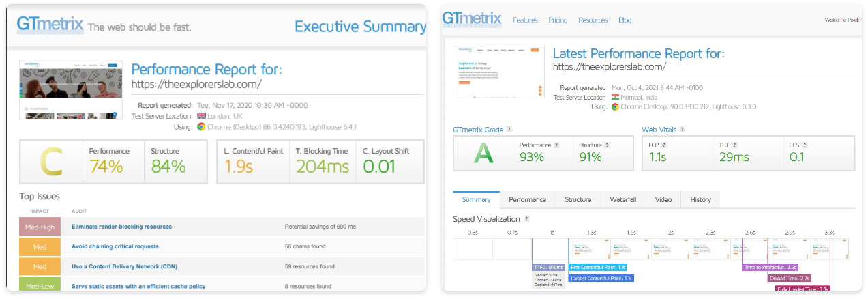
Task: Click the 84% Structure score
Action: pyautogui.click(x=168, y=167)
